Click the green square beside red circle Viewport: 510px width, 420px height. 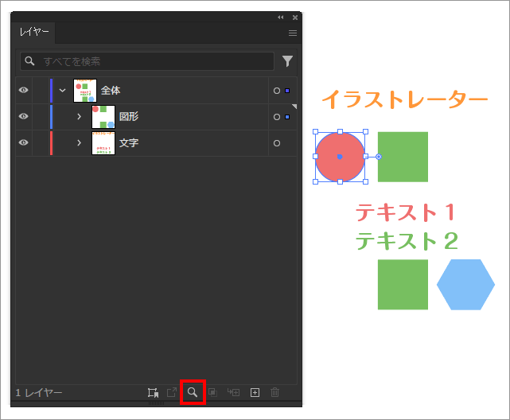(403, 157)
